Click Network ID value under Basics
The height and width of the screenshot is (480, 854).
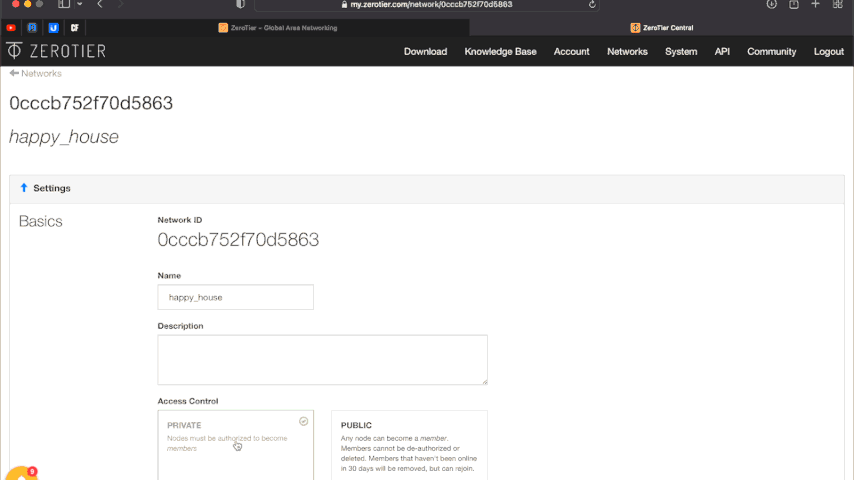coord(238,240)
